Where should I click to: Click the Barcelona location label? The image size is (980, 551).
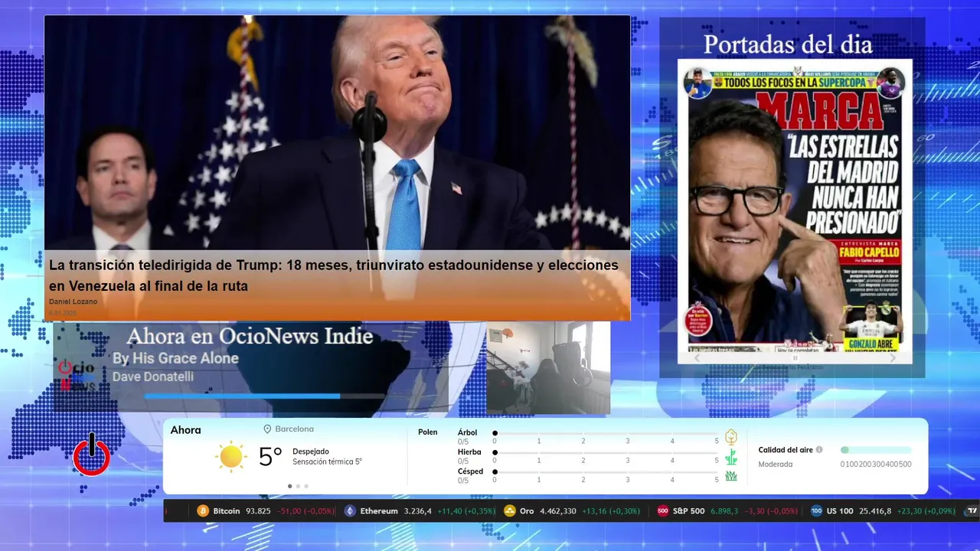point(294,429)
